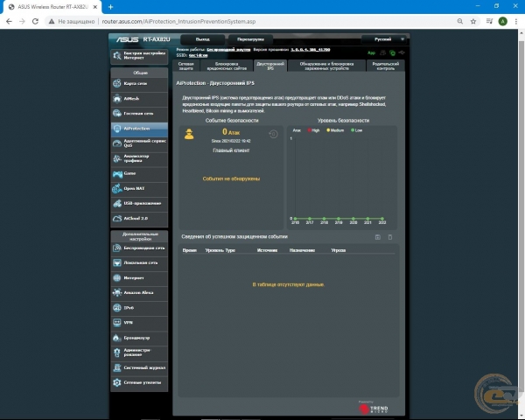Open Traffic Analyzer (Анализатор трафика)
This screenshot has width=525, height=420.
(139, 158)
